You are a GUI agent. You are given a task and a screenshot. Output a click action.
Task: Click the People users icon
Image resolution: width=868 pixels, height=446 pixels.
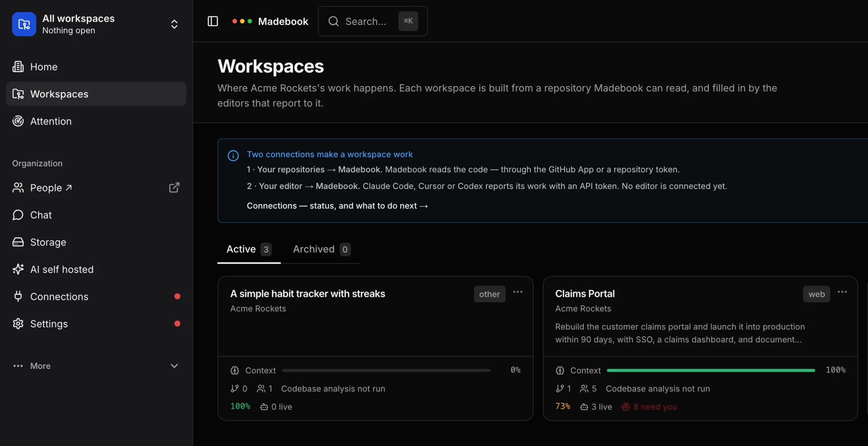18,188
